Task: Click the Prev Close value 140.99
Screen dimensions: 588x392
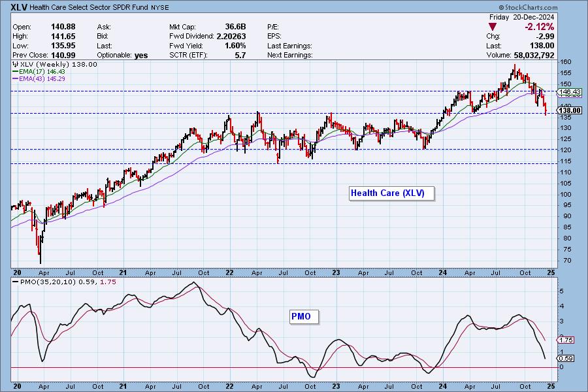Action: pos(63,55)
